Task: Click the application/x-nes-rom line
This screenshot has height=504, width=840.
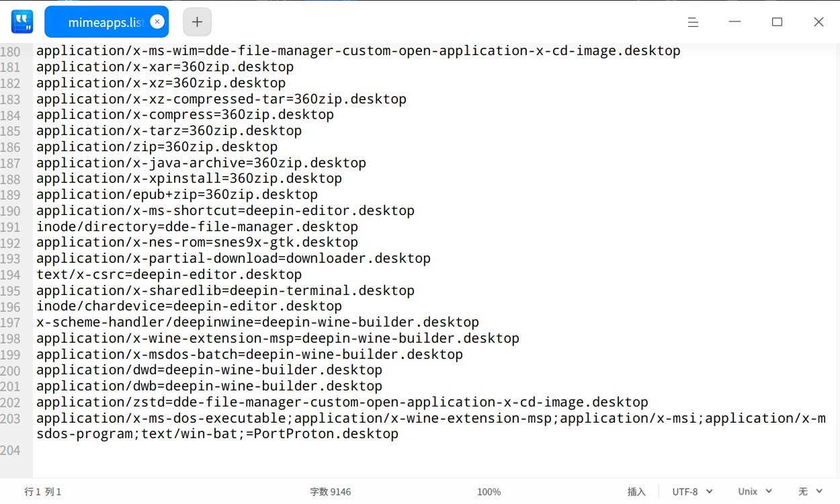Action: tap(197, 243)
